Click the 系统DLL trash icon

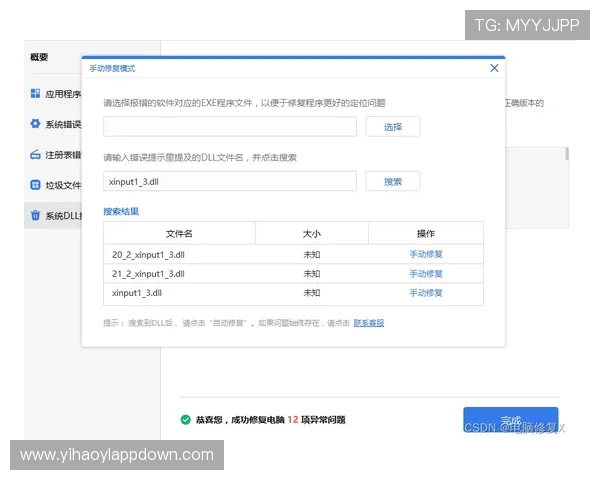[35, 216]
